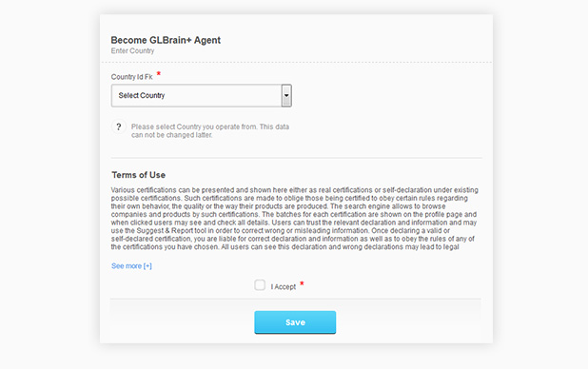Click the question mark help icon
The width and height of the screenshot is (588, 369).
point(119,126)
